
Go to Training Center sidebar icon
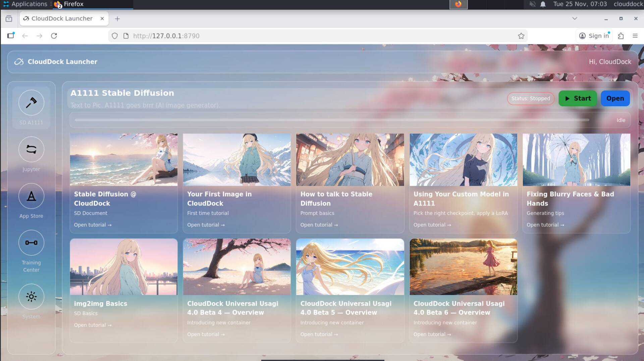click(x=31, y=243)
